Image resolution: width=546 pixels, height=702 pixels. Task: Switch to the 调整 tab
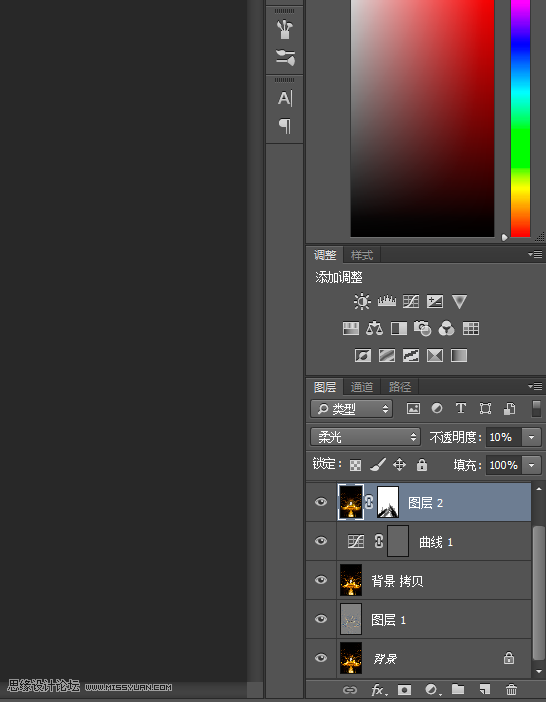click(325, 255)
